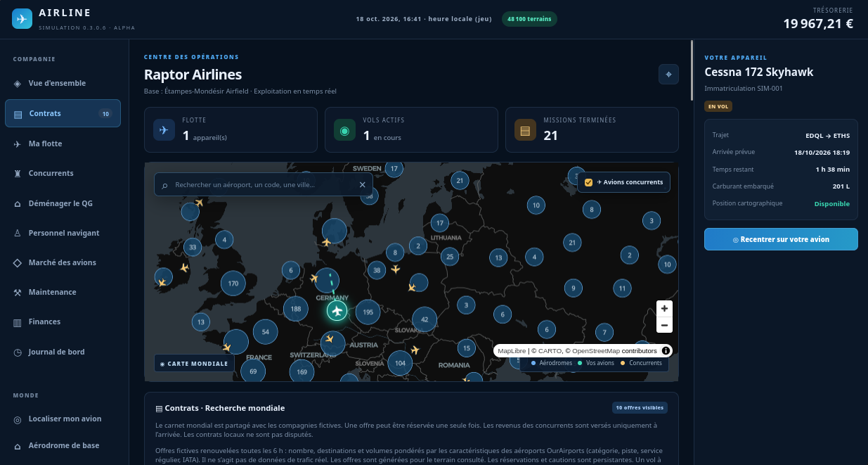Focus the airport search field
868x465 pixels.
[264, 184]
